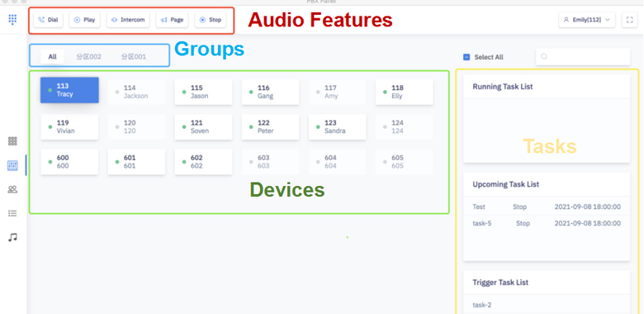Image resolution: width=644 pixels, height=314 pixels.
Task: Select device 605
Action: 404,162
